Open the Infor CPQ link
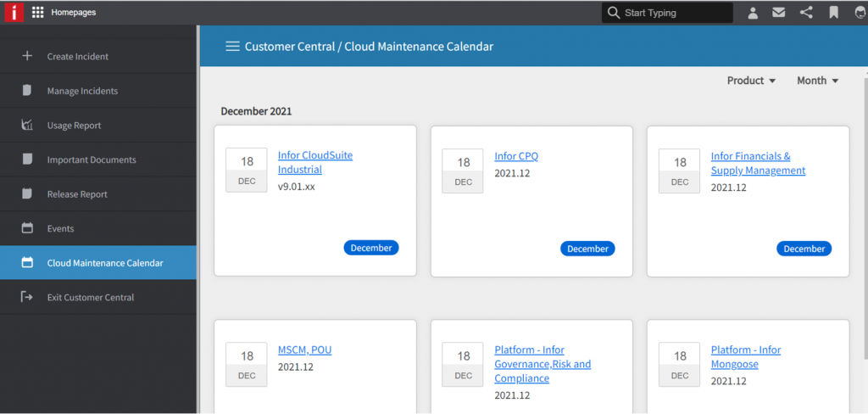Viewport: 868px width, 414px height. (x=515, y=156)
